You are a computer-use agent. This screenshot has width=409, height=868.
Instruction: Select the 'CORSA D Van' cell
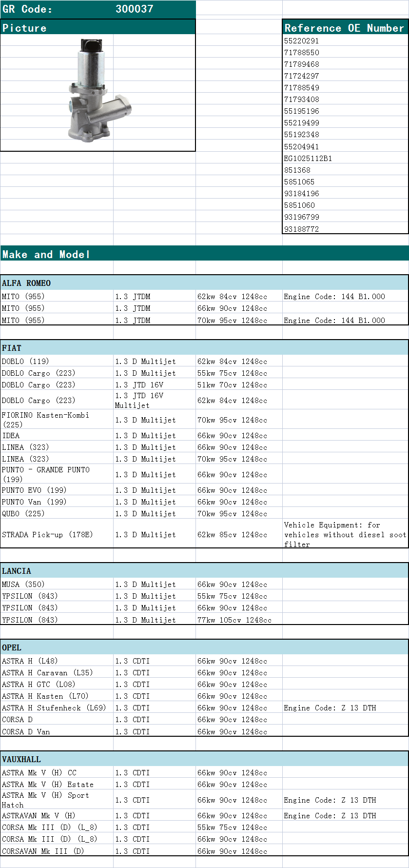coord(57,731)
